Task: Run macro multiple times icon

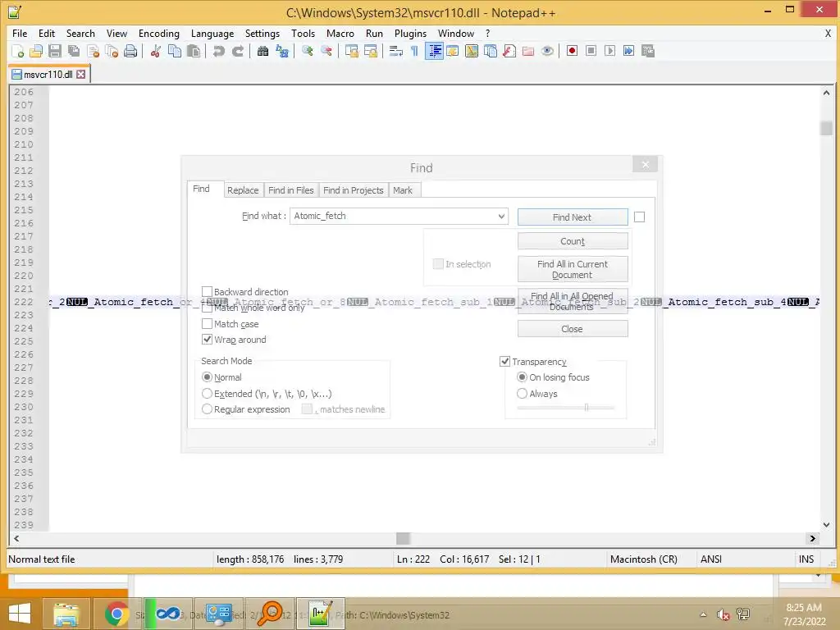Action: [x=629, y=51]
